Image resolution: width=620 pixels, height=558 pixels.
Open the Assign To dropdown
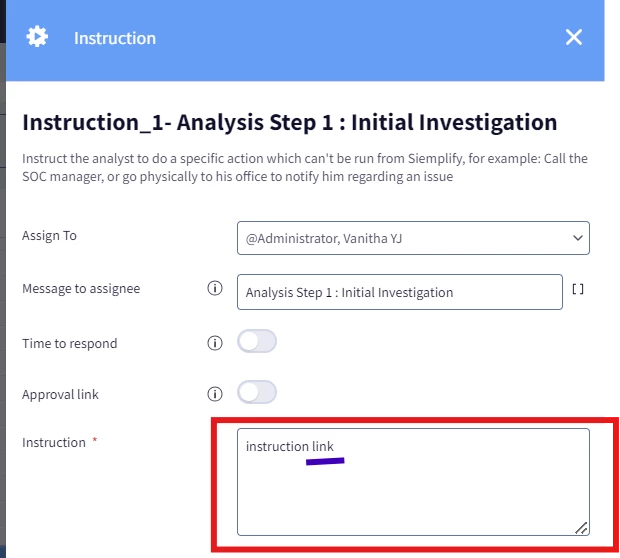pos(413,238)
